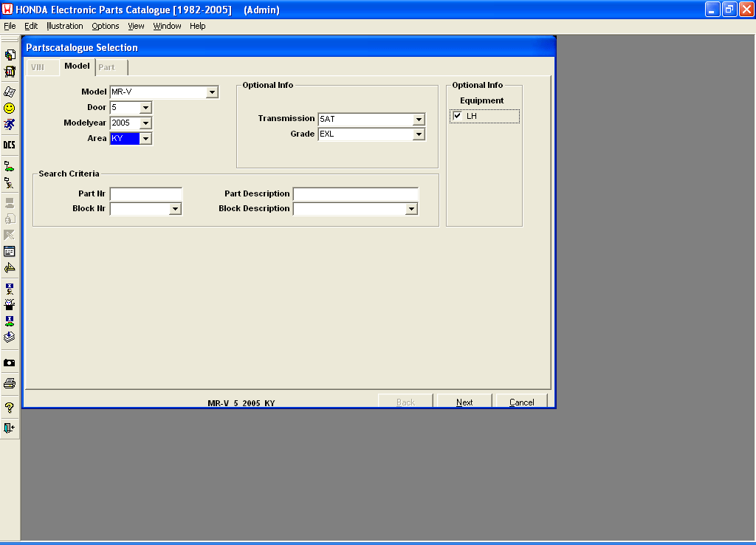Click the Cancel button
Screen dimensions: 756x545
pos(522,402)
